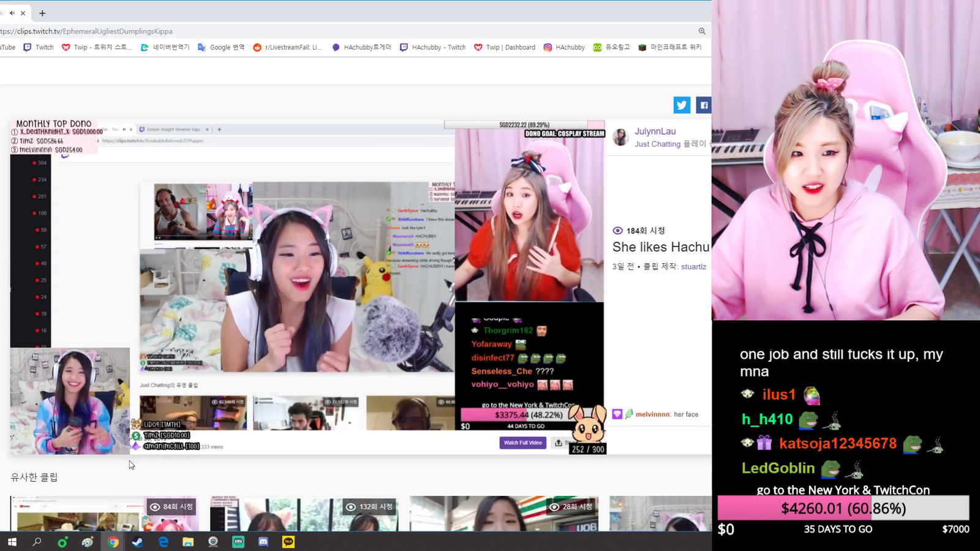Open JulynnLau channel link
The image size is (980, 551).
click(655, 131)
